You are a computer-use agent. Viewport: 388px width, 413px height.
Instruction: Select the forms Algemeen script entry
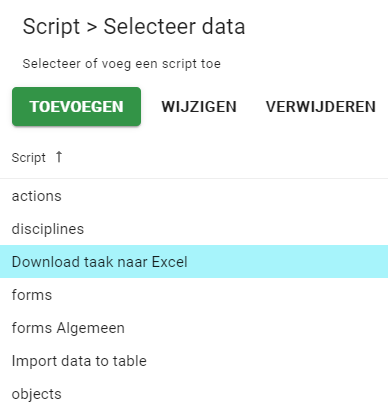tap(194, 328)
